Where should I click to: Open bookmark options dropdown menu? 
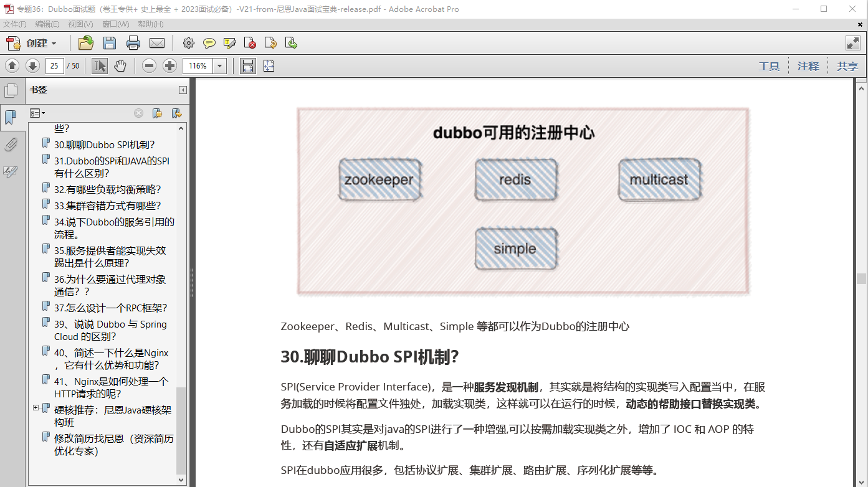(x=37, y=113)
